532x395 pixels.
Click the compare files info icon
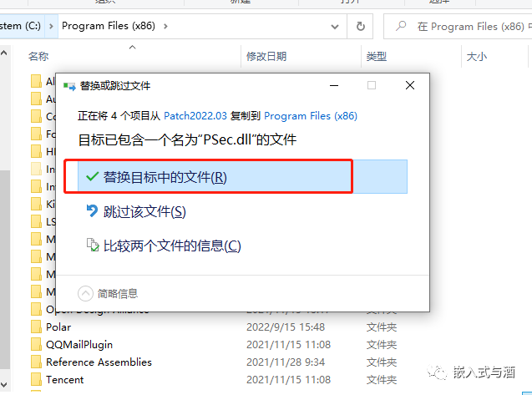[92, 245]
